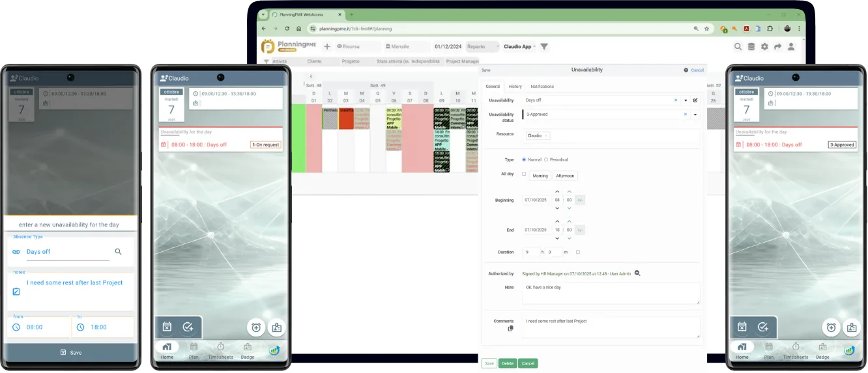
Task: Click the help icon beside Cancel in dialog header
Action: point(686,70)
